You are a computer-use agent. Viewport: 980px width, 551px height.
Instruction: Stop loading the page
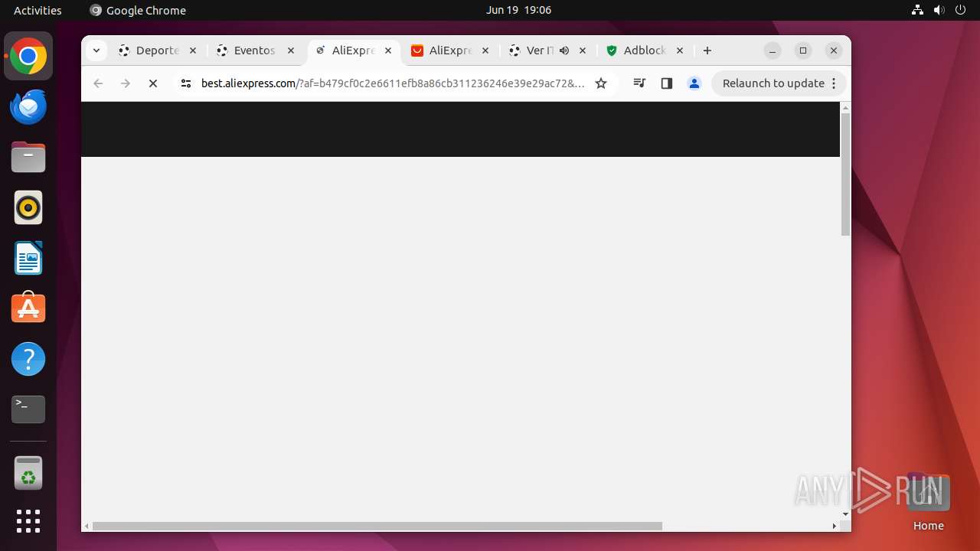tap(153, 83)
